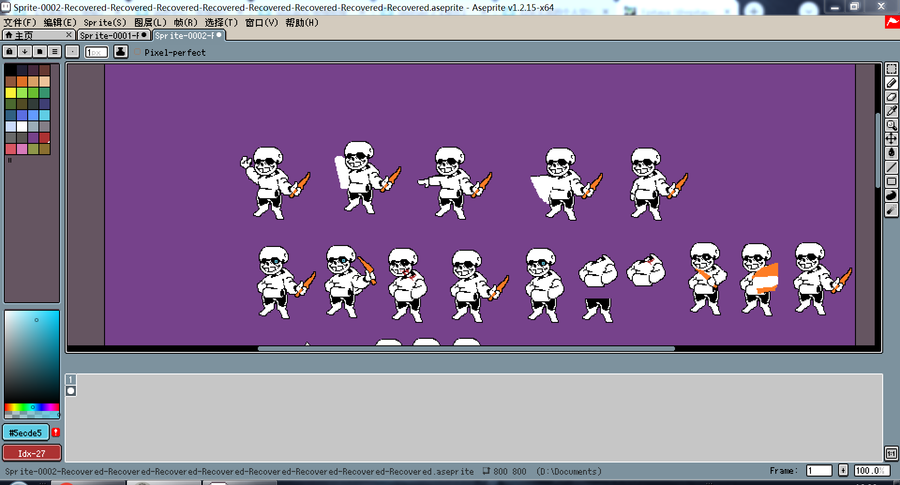The height and width of the screenshot is (485, 900).
Task: Click the Idx-27 background color button
Action: 32,453
